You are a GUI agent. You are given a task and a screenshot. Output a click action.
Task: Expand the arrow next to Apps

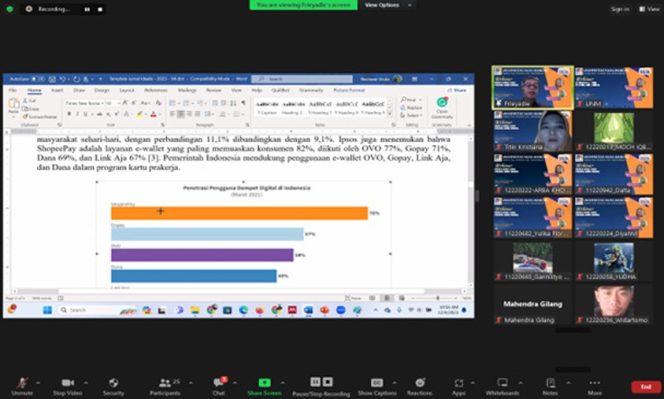click(x=473, y=383)
